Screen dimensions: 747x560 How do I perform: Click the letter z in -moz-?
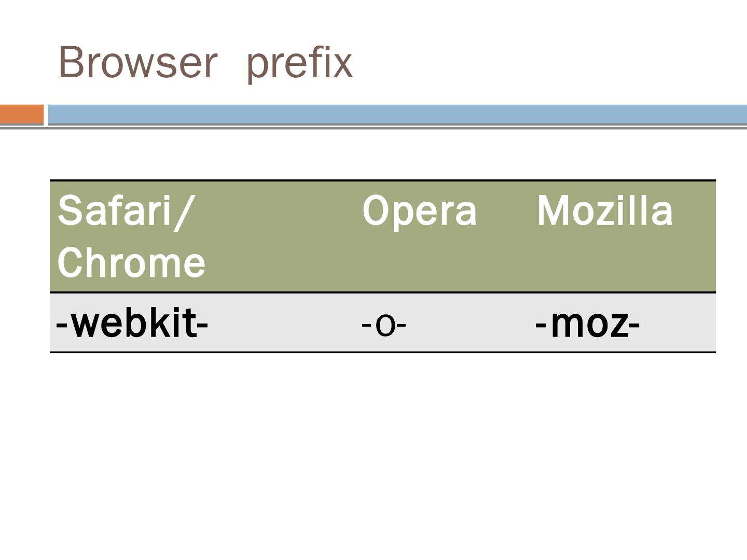tap(619, 325)
